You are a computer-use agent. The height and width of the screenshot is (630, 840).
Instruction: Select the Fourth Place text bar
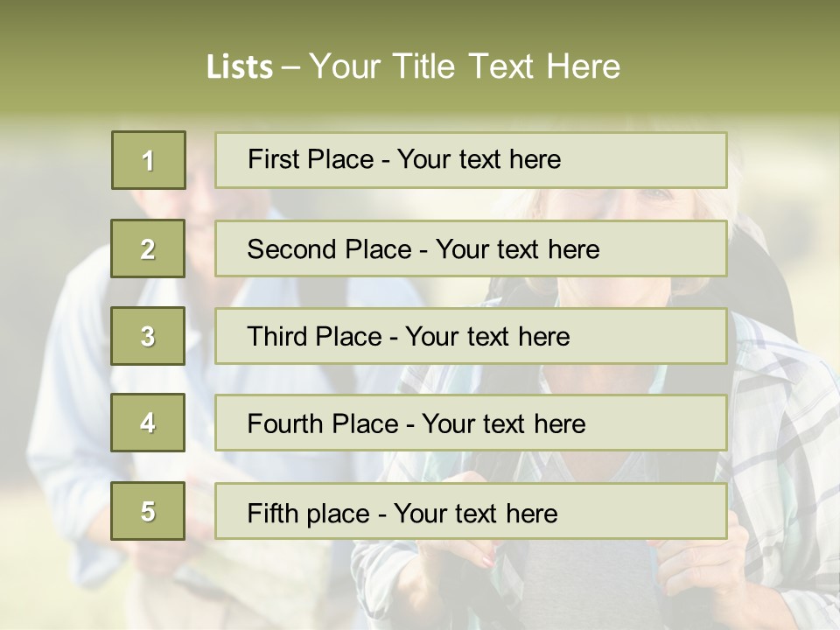tap(471, 423)
